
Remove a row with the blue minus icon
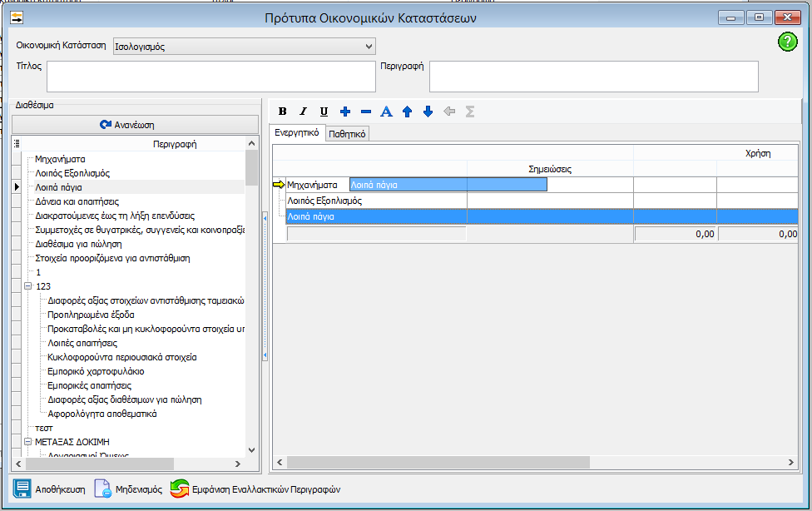[x=365, y=112]
